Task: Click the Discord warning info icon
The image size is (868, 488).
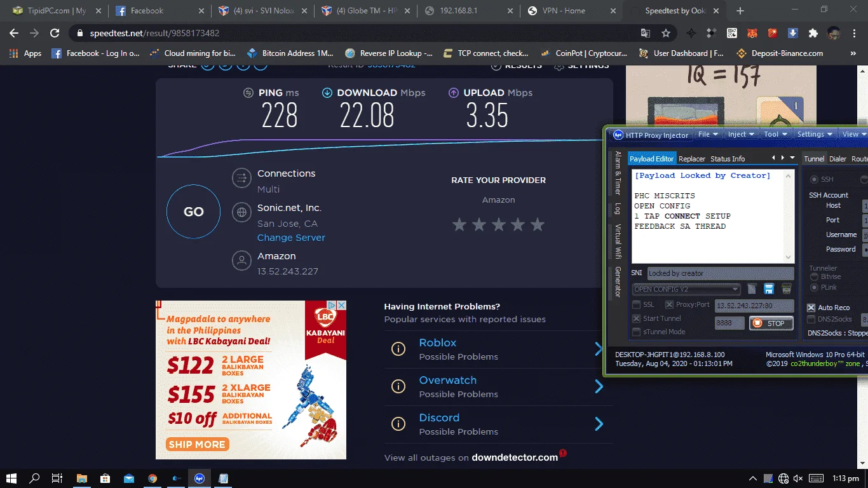Action: 398,424
